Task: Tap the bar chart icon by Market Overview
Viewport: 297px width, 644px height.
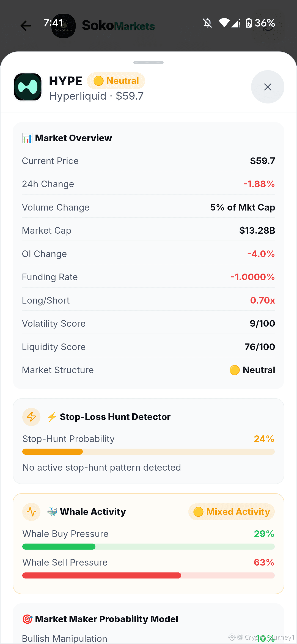Action: tap(27, 138)
